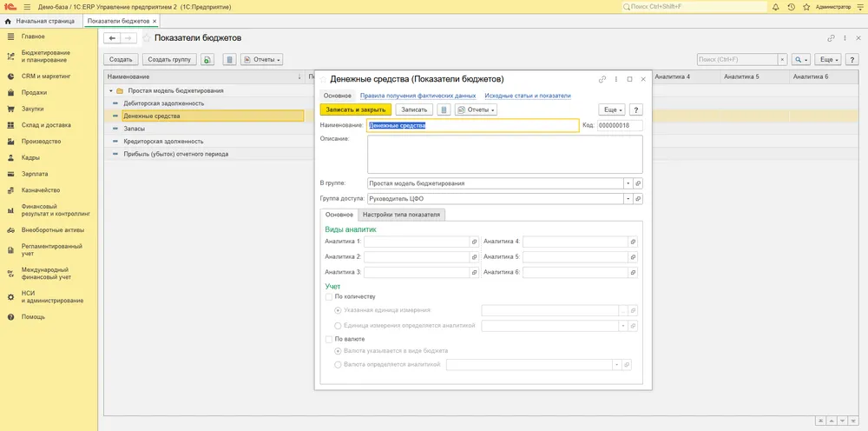Open Правила получения фактических данных

[x=418, y=96]
